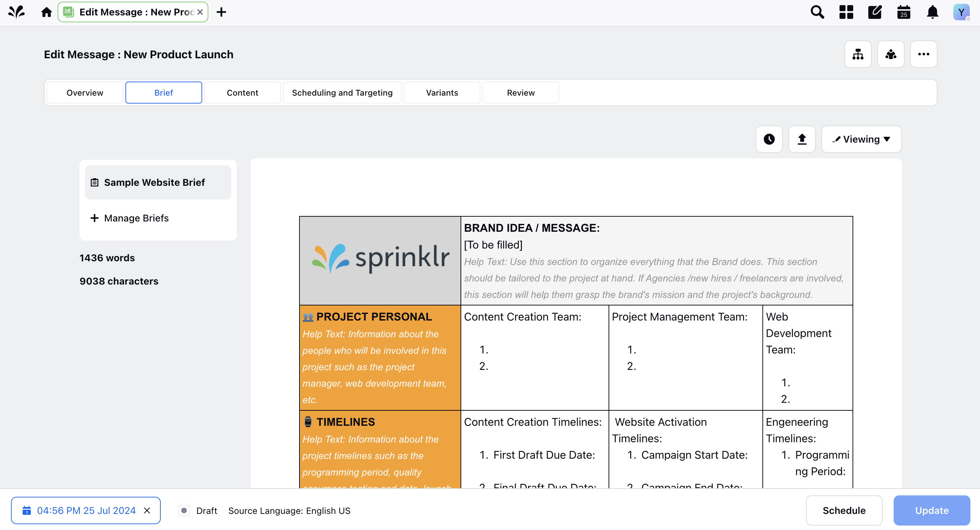Click the [To be filled] placeholder text
The image size is (980, 530).
point(493,245)
